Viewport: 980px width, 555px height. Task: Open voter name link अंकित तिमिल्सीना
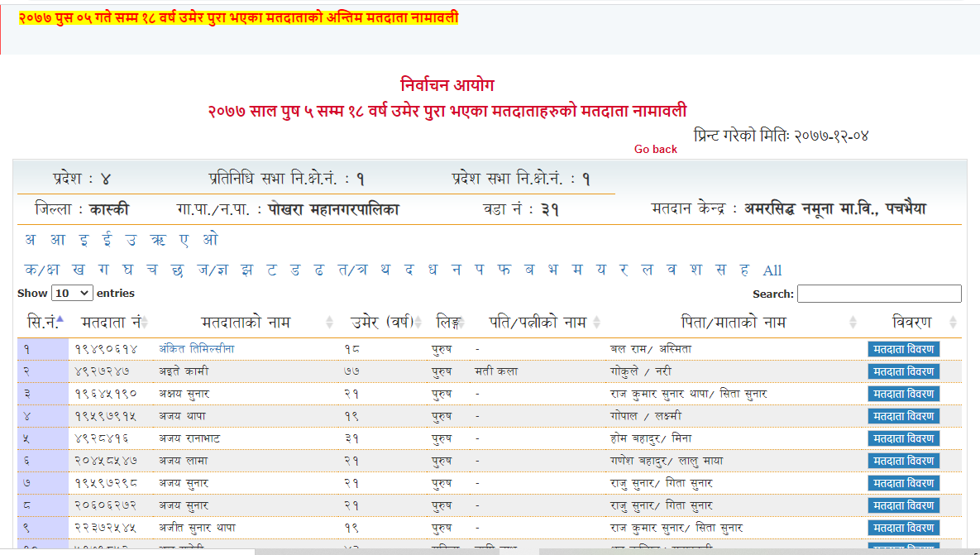(x=196, y=349)
